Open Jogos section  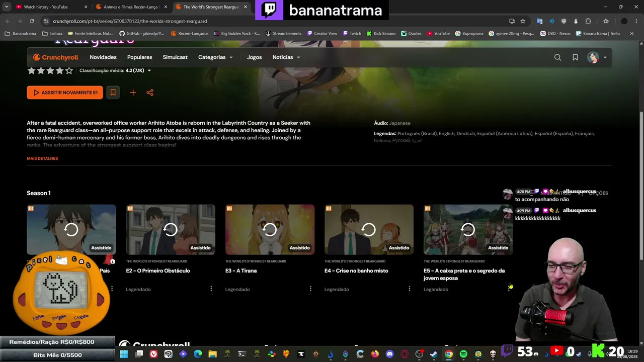pyautogui.click(x=255, y=57)
